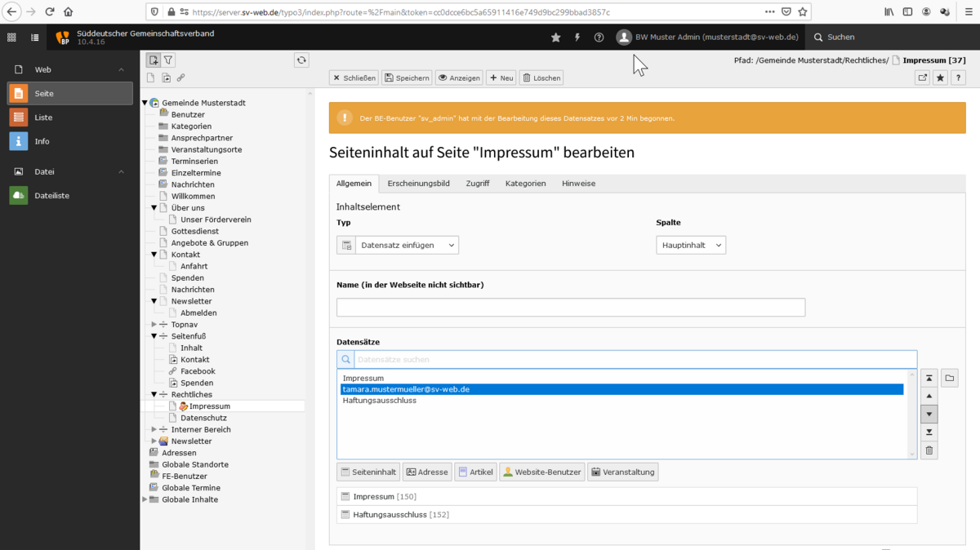
Task: Collapse the Datei module group
Action: [x=122, y=172]
